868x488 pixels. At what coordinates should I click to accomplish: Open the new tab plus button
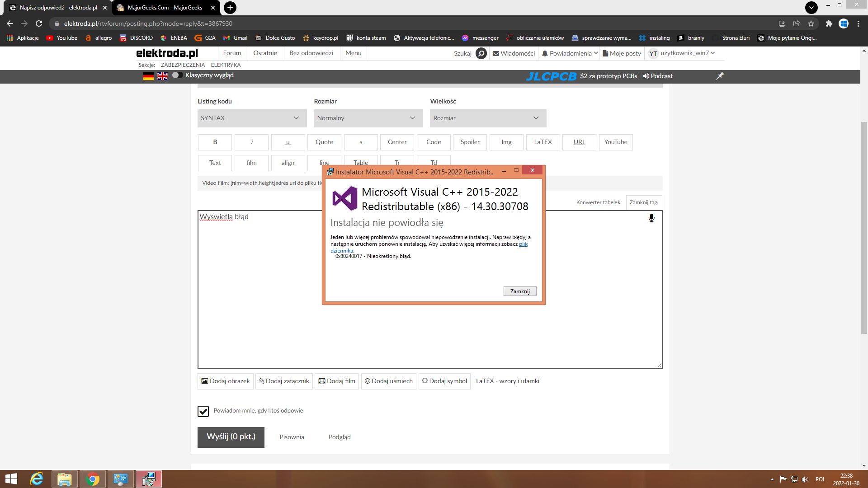pos(230,8)
